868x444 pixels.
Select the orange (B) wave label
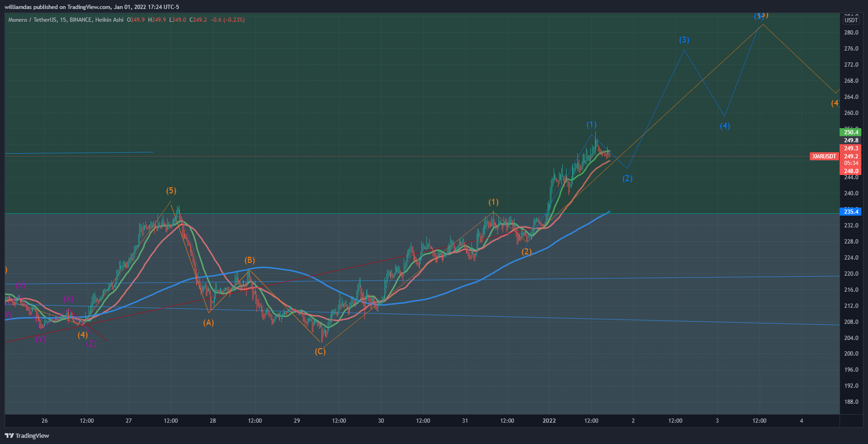[249, 260]
